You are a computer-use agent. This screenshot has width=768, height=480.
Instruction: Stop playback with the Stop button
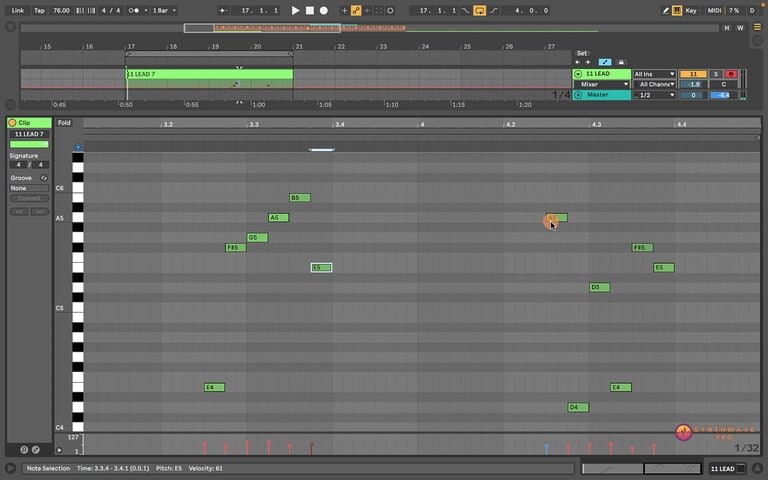coord(310,10)
